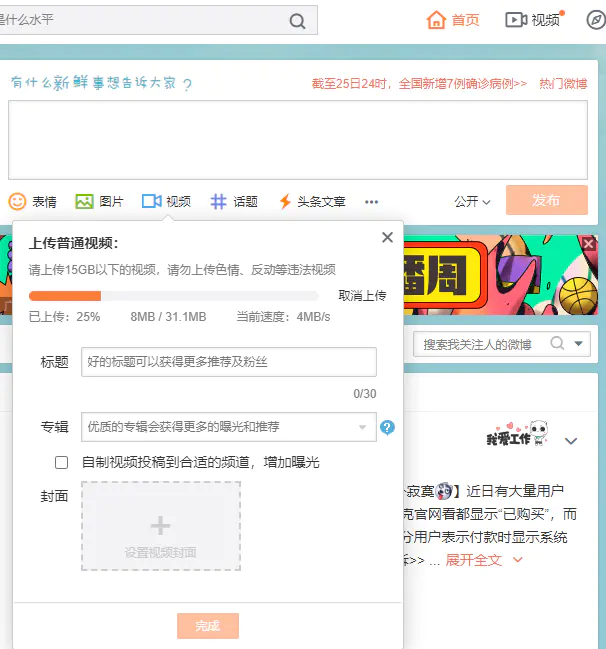Close the upload video popup
Image resolution: width=606 pixels, height=649 pixels.
387,237
